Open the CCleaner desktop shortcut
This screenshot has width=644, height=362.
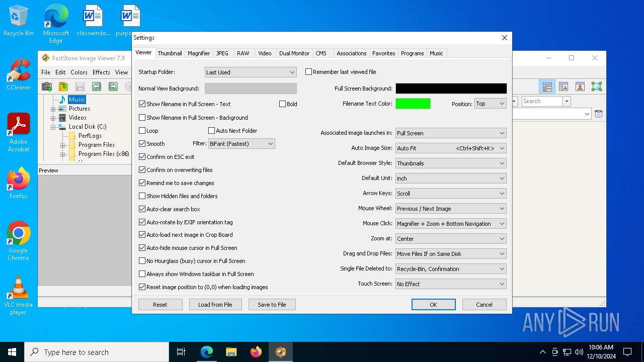(x=19, y=75)
